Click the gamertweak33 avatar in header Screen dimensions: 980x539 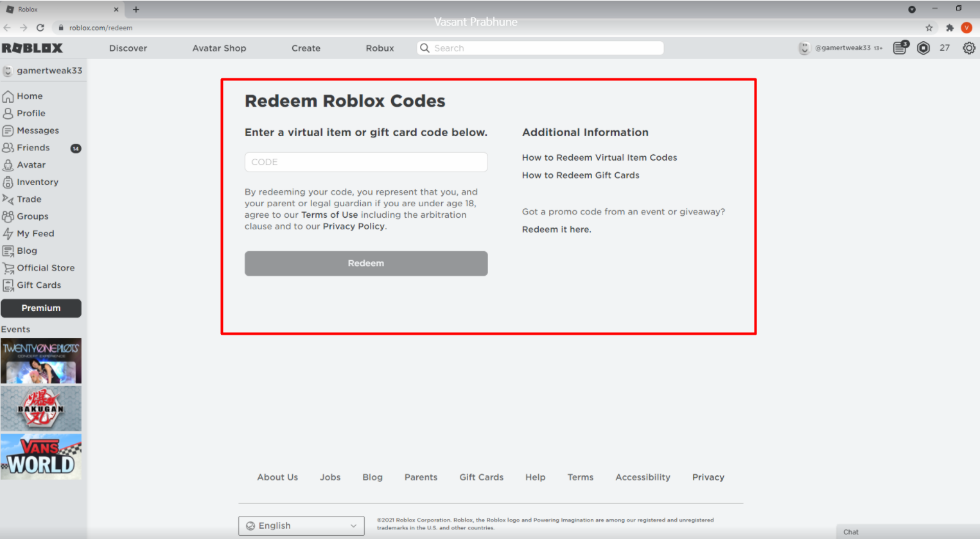point(804,48)
